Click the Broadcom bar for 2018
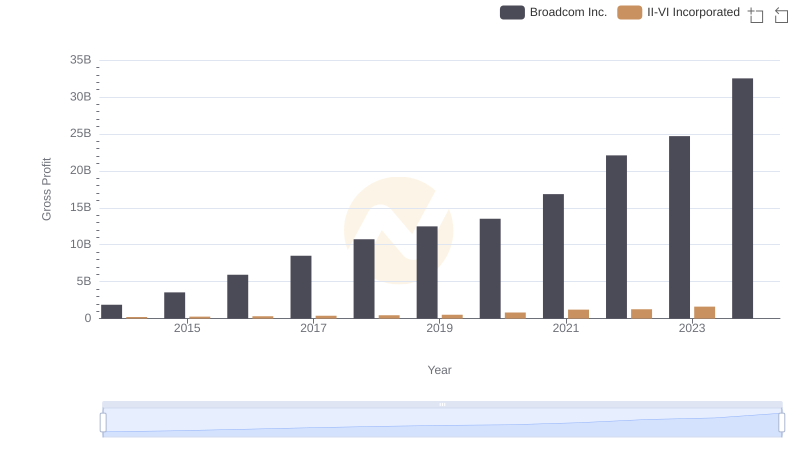Screen dimensions: 800x461 coord(364,279)
